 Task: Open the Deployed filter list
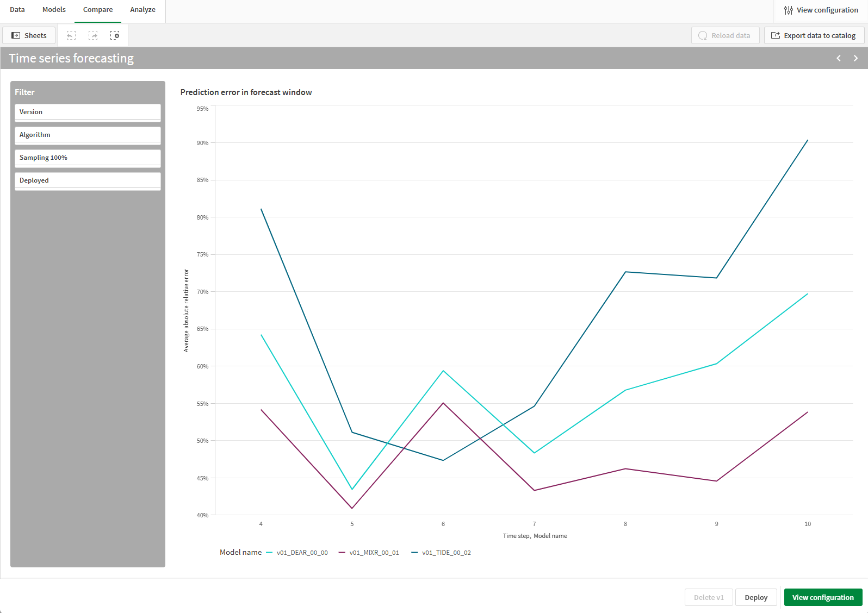point(88,180)
